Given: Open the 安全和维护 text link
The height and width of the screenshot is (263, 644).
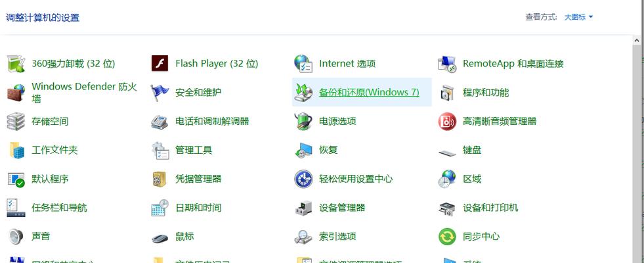Looking at the screenshot, I should click(x=198, y=92).
